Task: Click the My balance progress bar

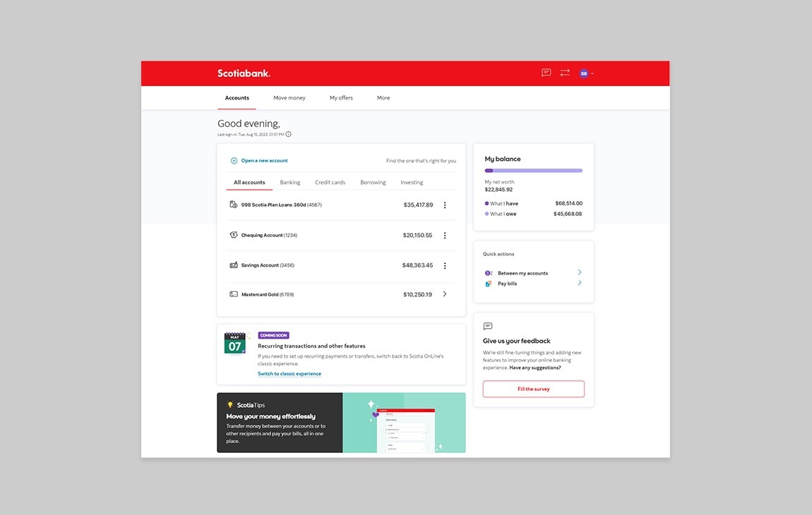Action: click(x=533, y=170)
